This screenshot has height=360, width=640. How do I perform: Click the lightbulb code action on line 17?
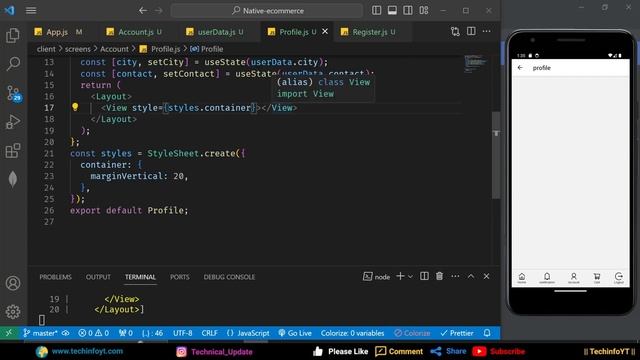tap(75, 107)
